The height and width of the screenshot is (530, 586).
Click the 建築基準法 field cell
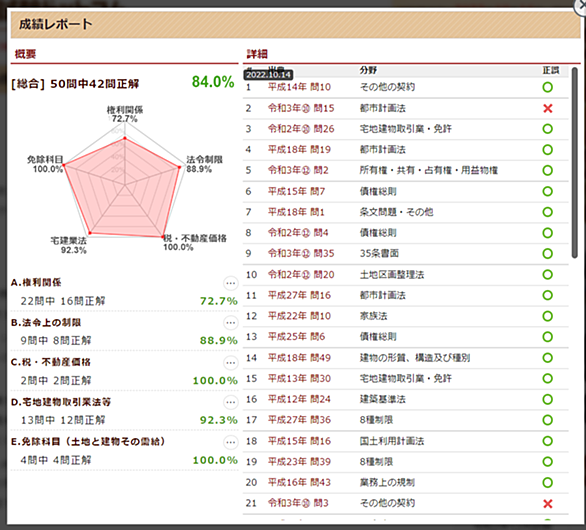382,399
